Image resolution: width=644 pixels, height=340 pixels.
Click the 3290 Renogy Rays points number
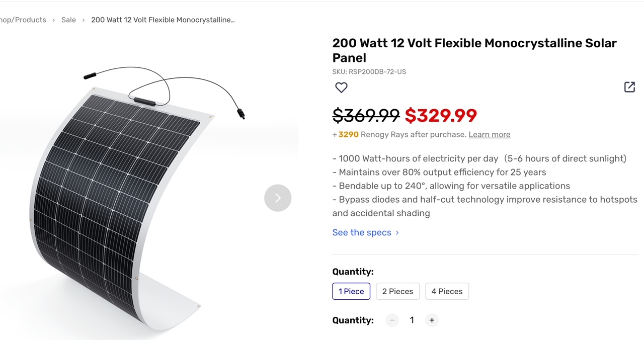point(348,134)
